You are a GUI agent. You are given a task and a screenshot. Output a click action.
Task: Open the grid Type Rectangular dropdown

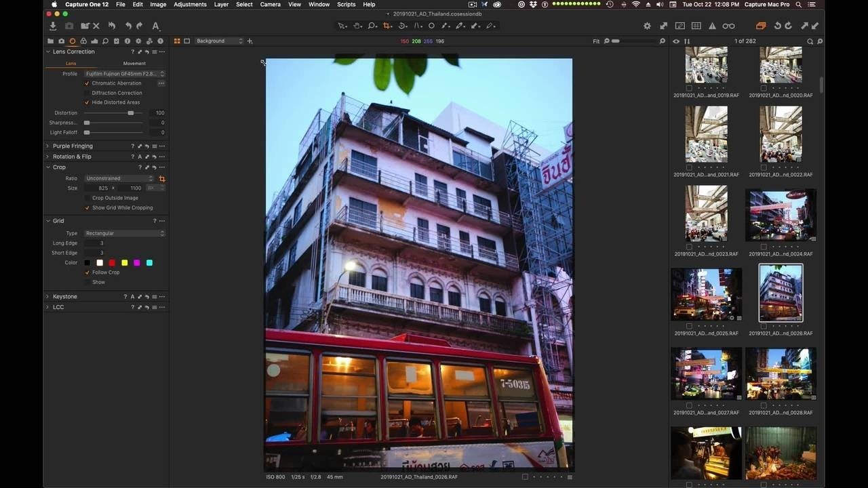124,233
